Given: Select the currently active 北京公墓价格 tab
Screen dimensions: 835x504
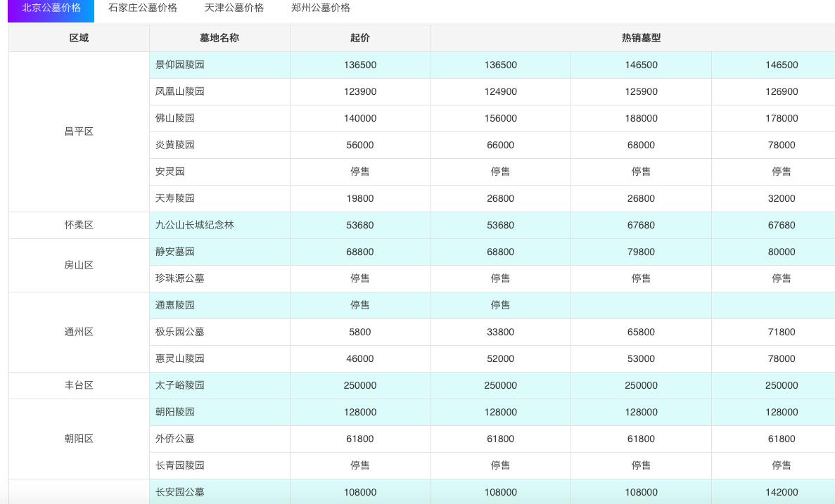Looking at the screenshot, I should [x=50, y=10].
